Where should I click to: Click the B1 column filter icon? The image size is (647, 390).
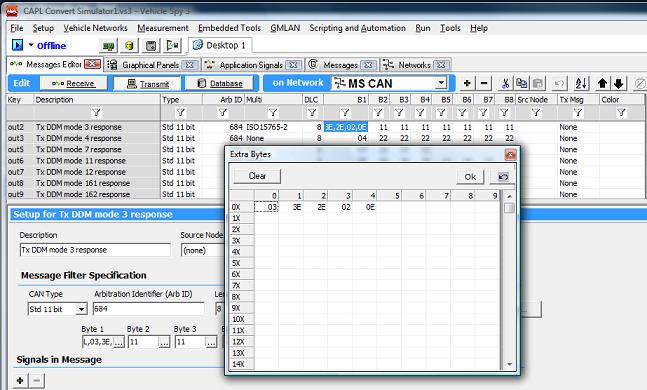[345, 112]
